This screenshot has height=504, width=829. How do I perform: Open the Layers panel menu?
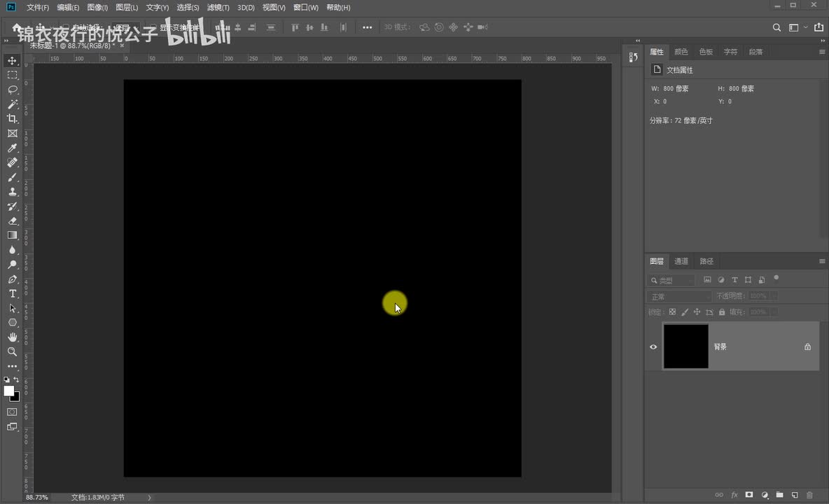(821, 261)
